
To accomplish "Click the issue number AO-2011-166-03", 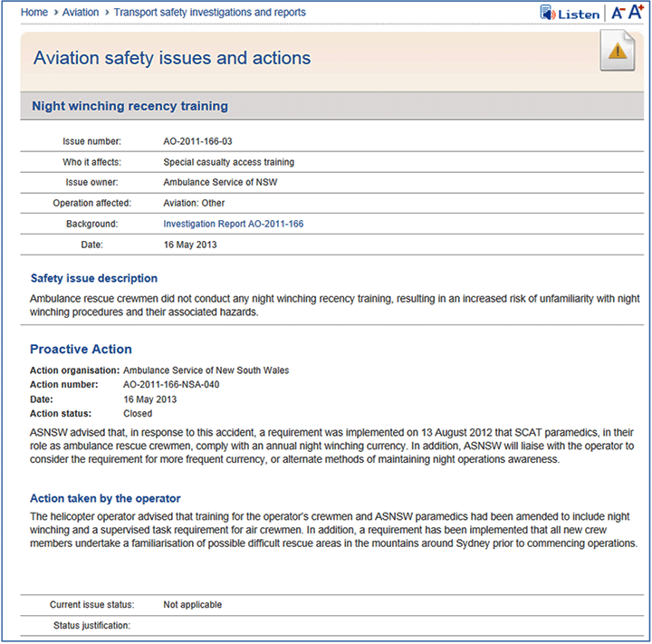I will pos(197,142).
